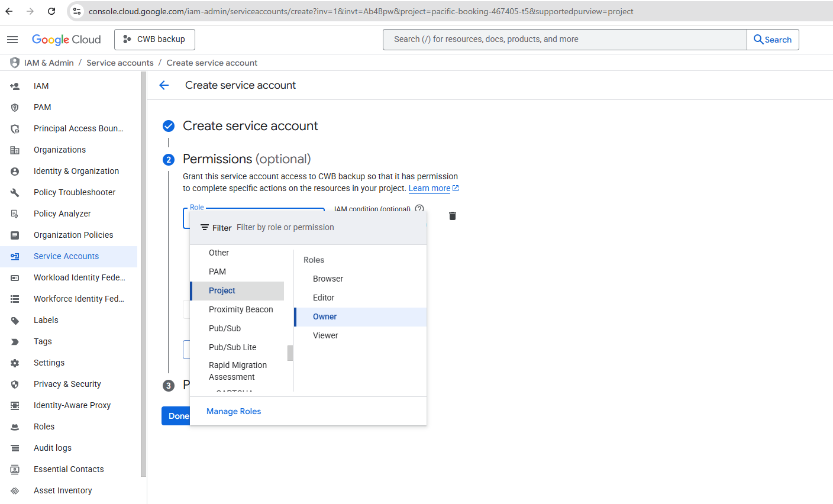Click the Workload Identity Federation icon

coord(15,277)
